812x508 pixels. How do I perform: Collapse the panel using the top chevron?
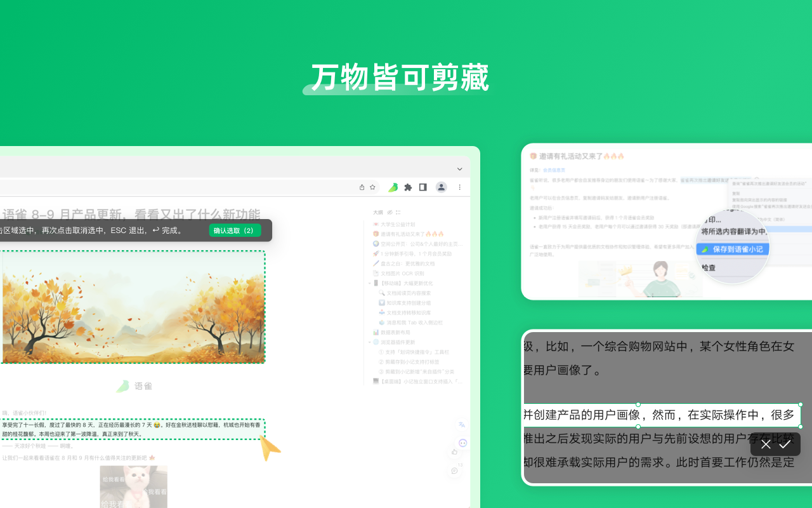tap(459, 169)
